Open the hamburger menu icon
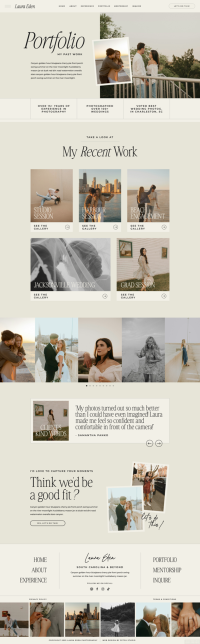 click(7, 6)
